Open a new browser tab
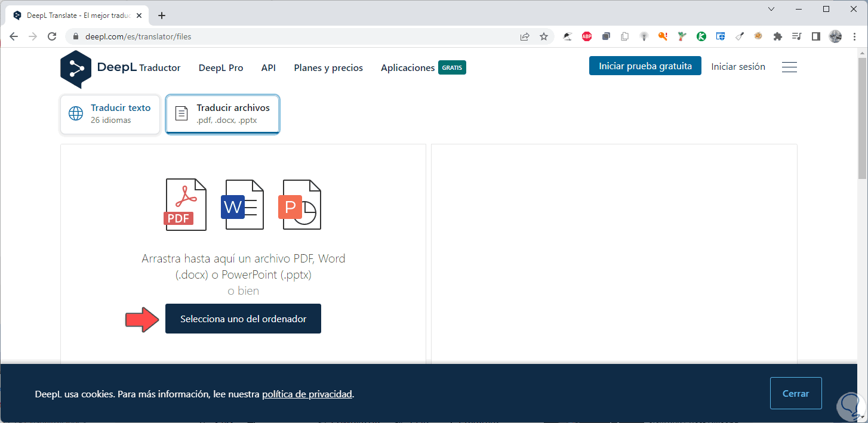This screenshot has height=423, width=868. coord(162,16)
